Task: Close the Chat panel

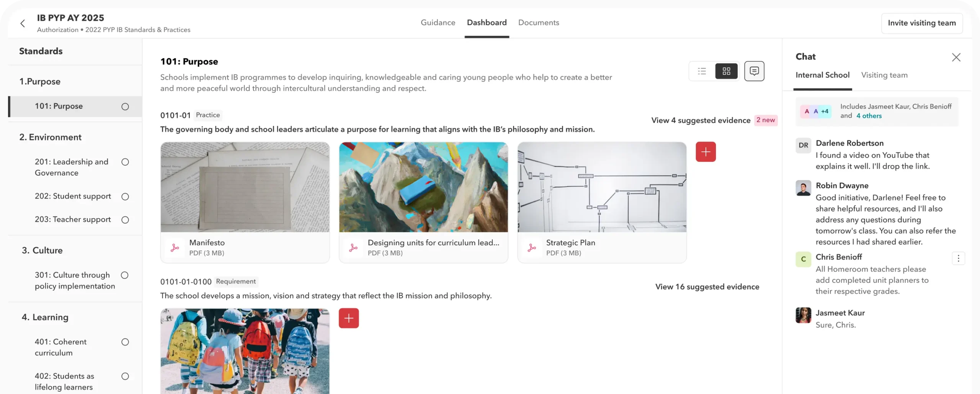Action: click(x=956, y=57)
